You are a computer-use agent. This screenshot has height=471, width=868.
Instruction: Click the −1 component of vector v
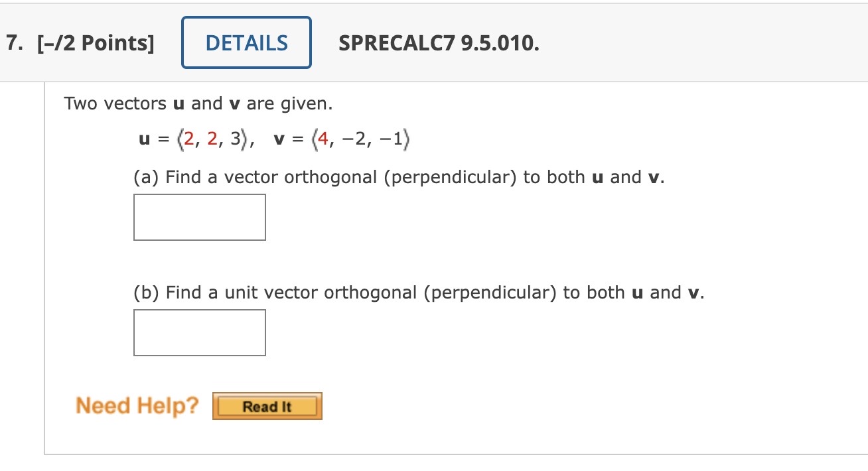(x=395, y=140)
